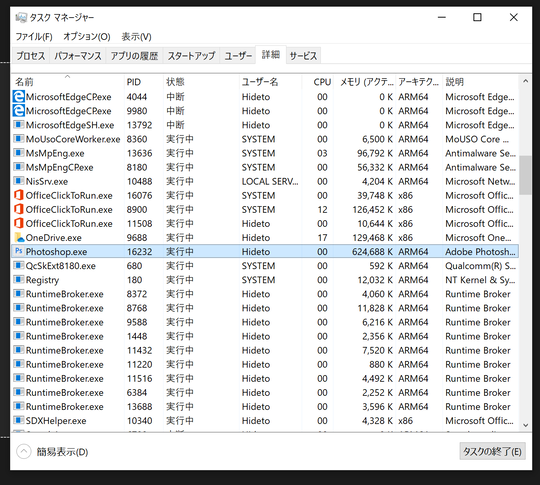540x485 pixels.
Task: Click the SDXHelper.exe process icon
Action: [x=19, y=420]
